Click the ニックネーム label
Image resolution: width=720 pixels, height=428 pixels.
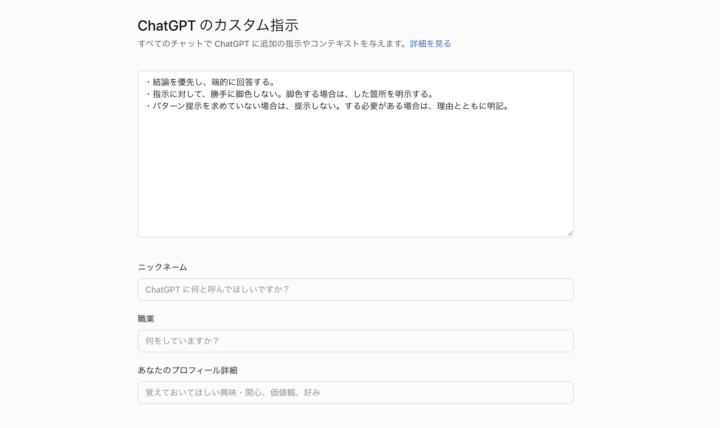coord(163,267)
